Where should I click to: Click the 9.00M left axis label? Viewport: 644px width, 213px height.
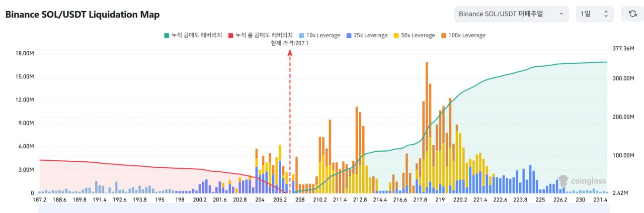(26, 123)
